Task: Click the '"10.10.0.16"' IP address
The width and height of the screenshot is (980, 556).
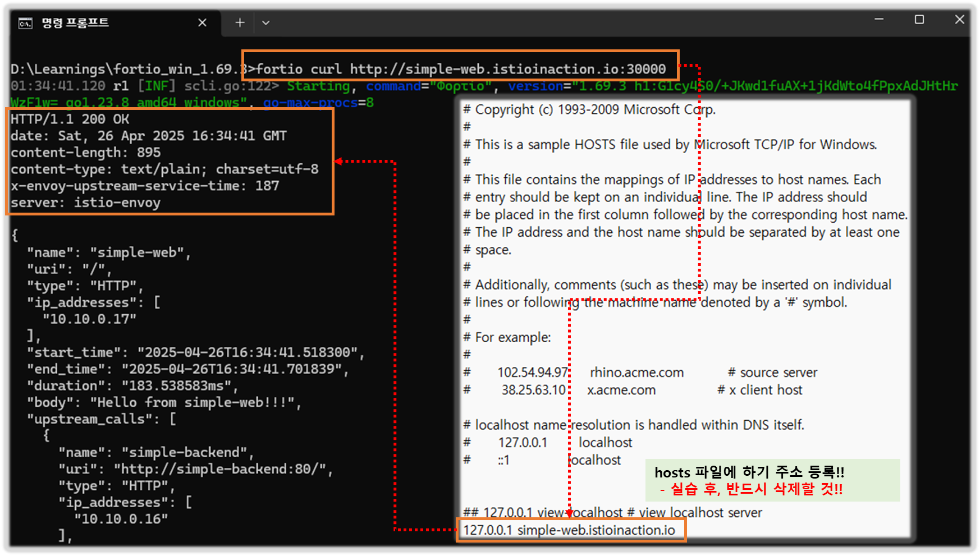Action: (x=121, y=519)
